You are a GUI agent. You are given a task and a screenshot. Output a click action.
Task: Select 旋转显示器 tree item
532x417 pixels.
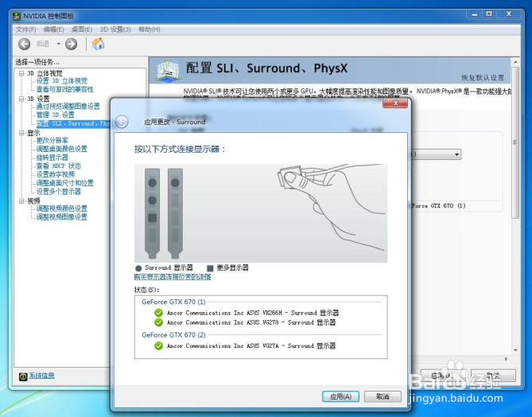[x=52, y=158]
